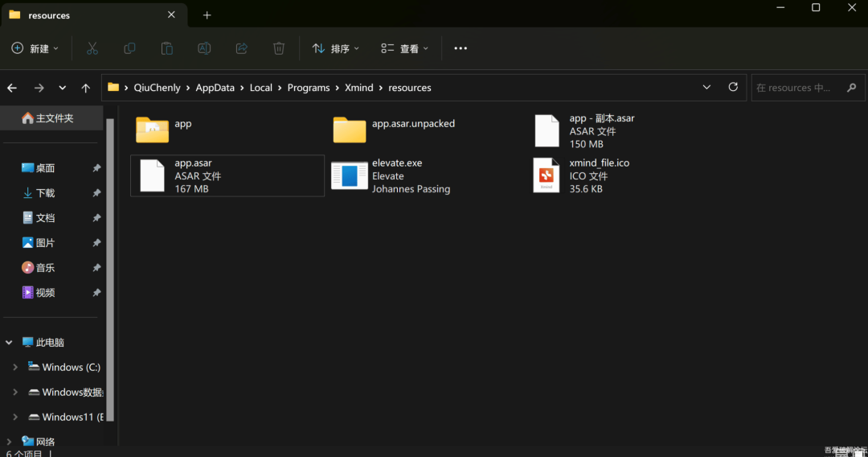This screenshot has height=457, width=868.
Task: Expand the Windows (C:) drive node
Action: click(15, 367)
